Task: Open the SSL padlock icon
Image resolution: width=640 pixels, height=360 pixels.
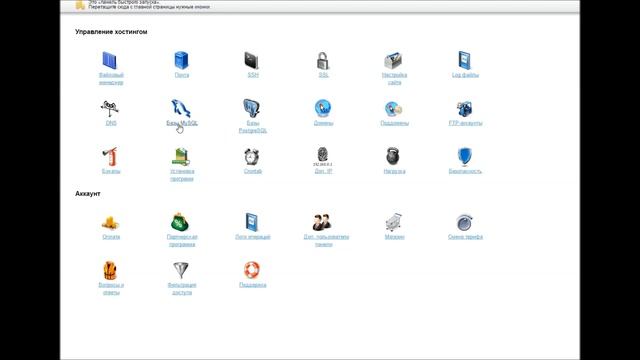Action: tap(323, 60)
